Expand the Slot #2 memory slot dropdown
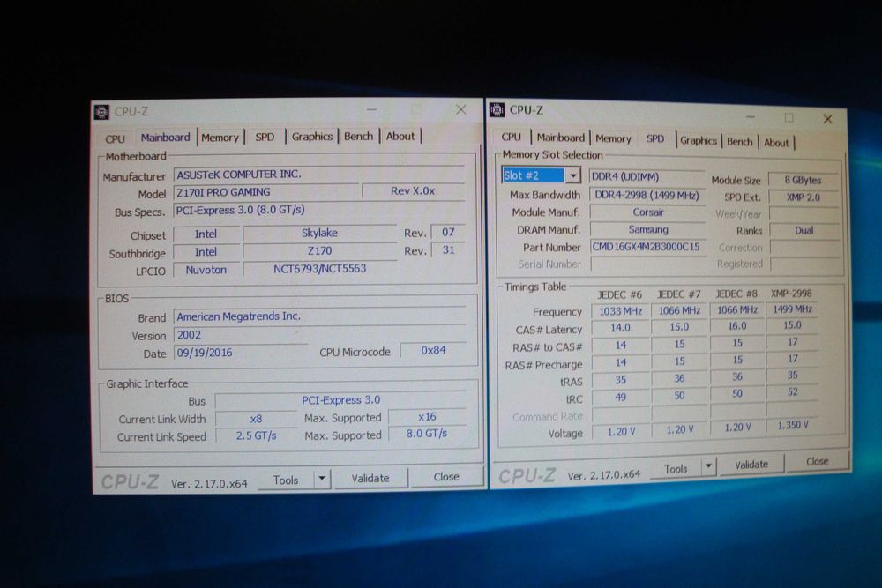This screenshot has height=588, width=882. 572,176
